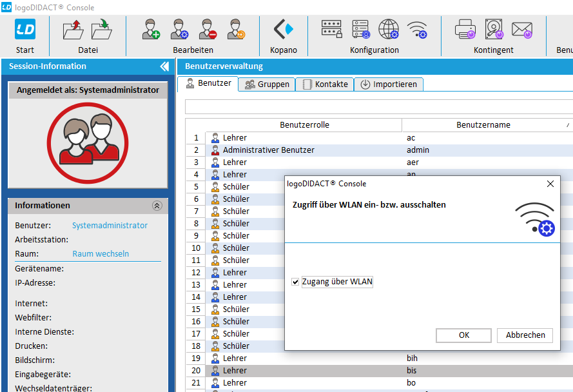
Task: Toggle the Zugang über WLAN checkbox
Action: [295, 282]
